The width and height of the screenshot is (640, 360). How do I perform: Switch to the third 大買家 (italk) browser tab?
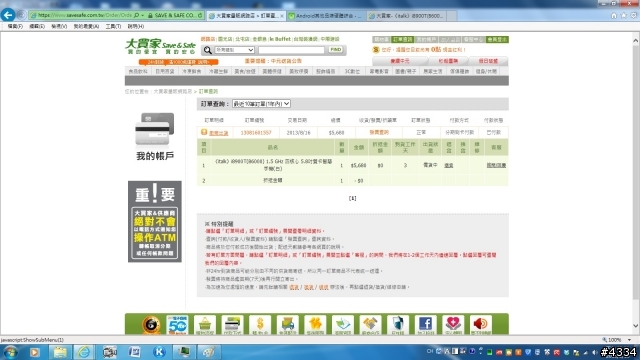[x=406, y=16]
